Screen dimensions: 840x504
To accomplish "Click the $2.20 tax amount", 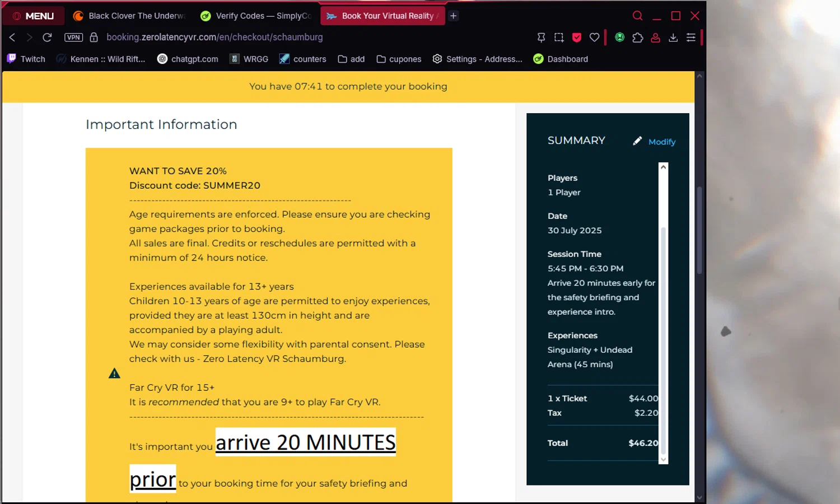I will click(x=646, y=413).
